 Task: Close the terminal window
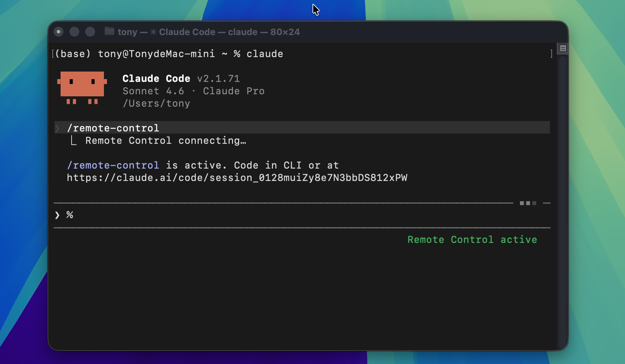coord(59,32)
